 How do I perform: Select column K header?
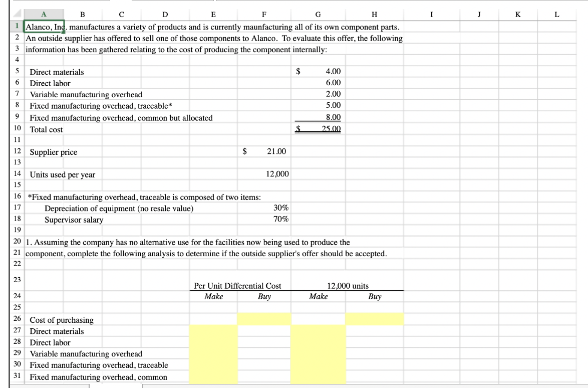point(518,14)
